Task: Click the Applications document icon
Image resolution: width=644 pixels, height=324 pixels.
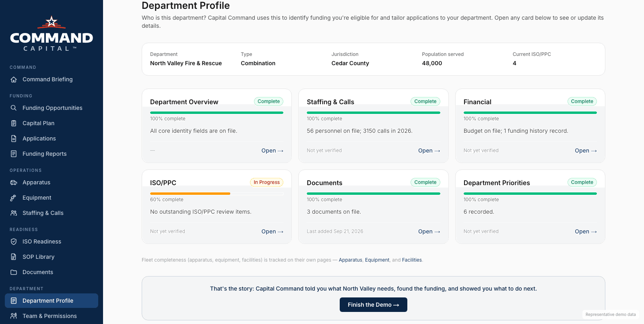Action: tap(14, 138)
